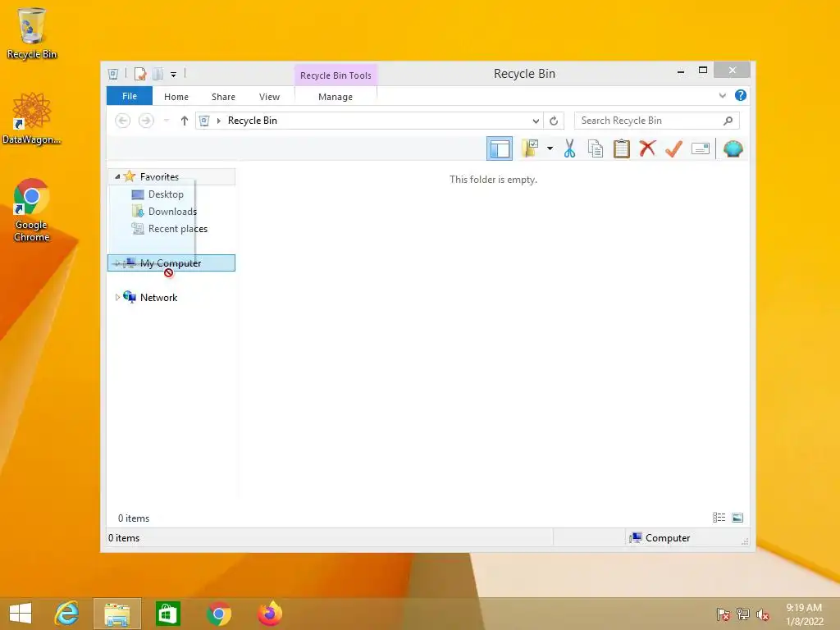Switch to the Share ribbon tab
The height and width of the screenshot is (630, 840).
click(x=223, y=97)
